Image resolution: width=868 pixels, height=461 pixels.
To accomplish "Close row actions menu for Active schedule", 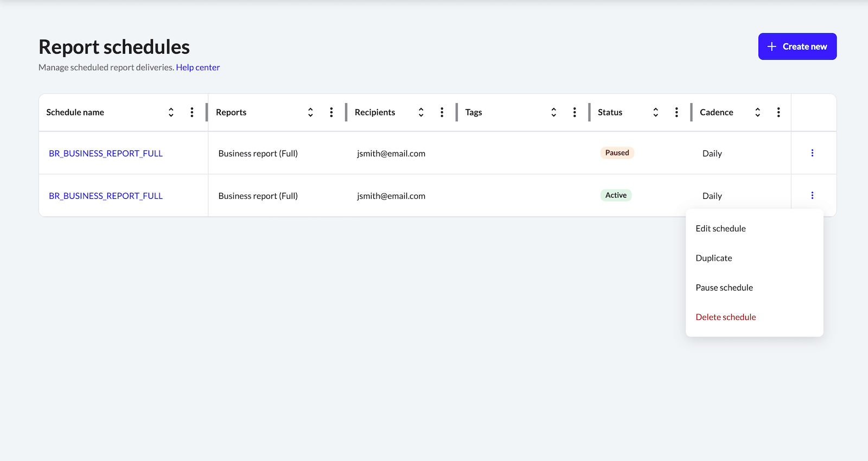I will point(812,195).
